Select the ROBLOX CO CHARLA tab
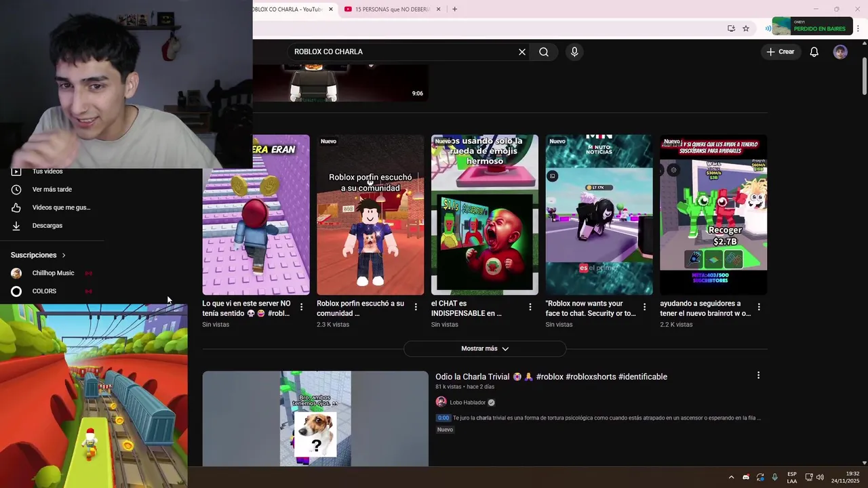This screenshot has width=868, height=488. click(x=288, y=9)
